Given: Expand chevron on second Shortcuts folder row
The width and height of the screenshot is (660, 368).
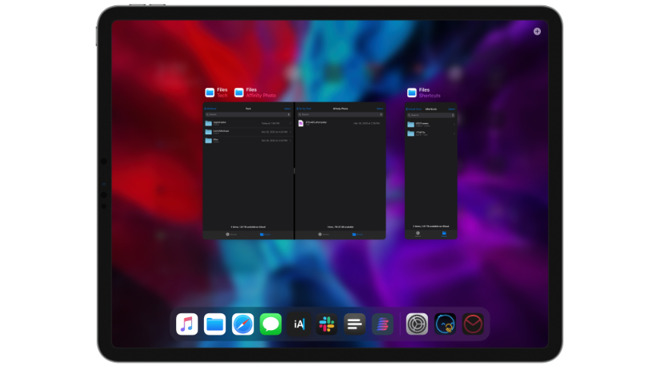Looking at the screenshot, I should point(454,133).
